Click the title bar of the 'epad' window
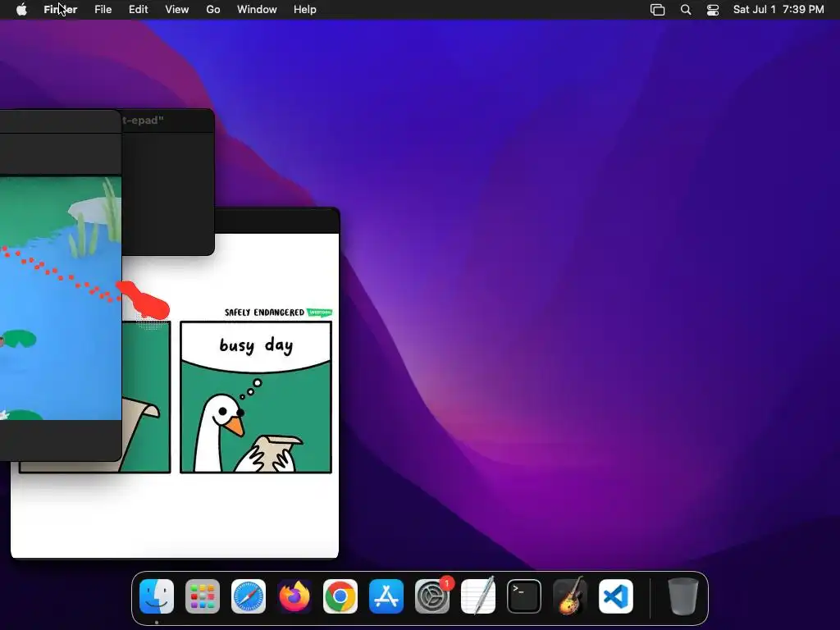Screen dimensions: 840x630 click(167, 121)
